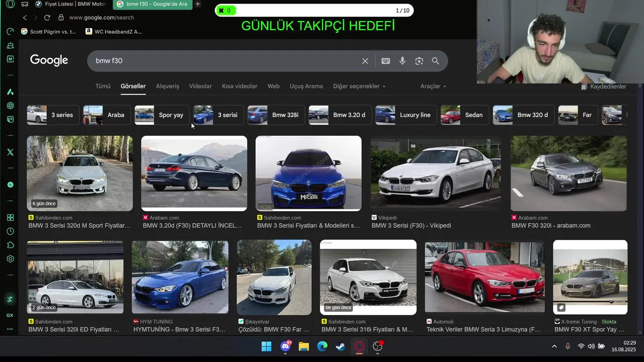Screen dimensions: 644x362
Task: Open Settings gear in the sidebar
Action: 10,259
